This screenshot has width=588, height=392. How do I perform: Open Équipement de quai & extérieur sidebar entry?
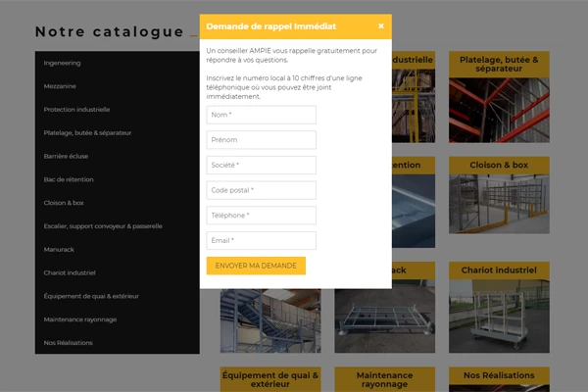point(91,296)
